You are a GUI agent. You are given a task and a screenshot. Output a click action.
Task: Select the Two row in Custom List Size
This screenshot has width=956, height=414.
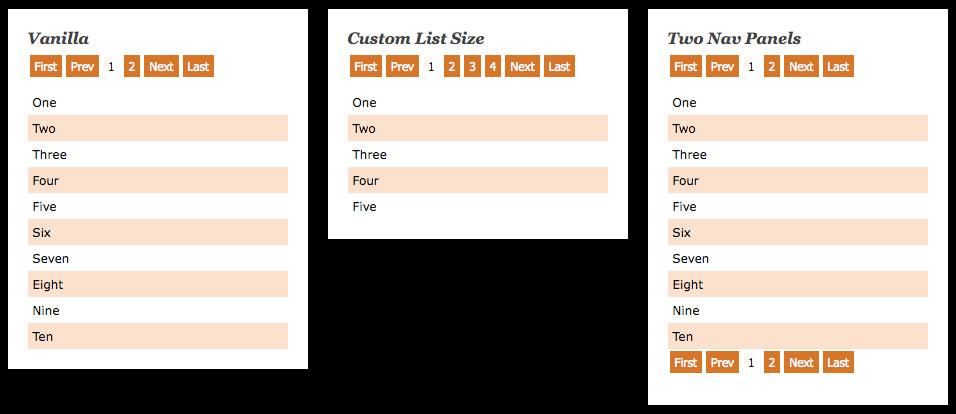click(478, 129)
